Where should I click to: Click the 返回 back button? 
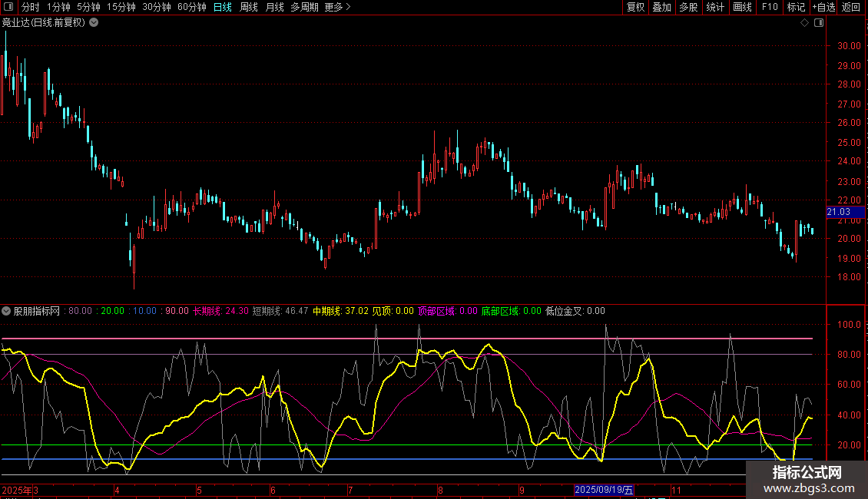click(851, 8)
